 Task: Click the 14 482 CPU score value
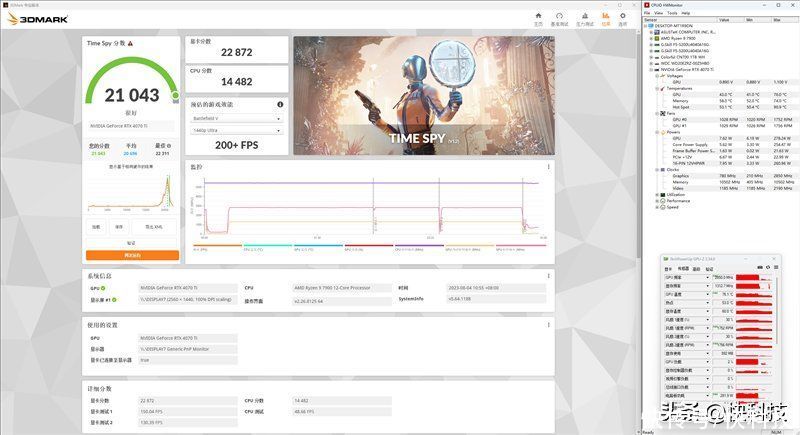(237, 82)
